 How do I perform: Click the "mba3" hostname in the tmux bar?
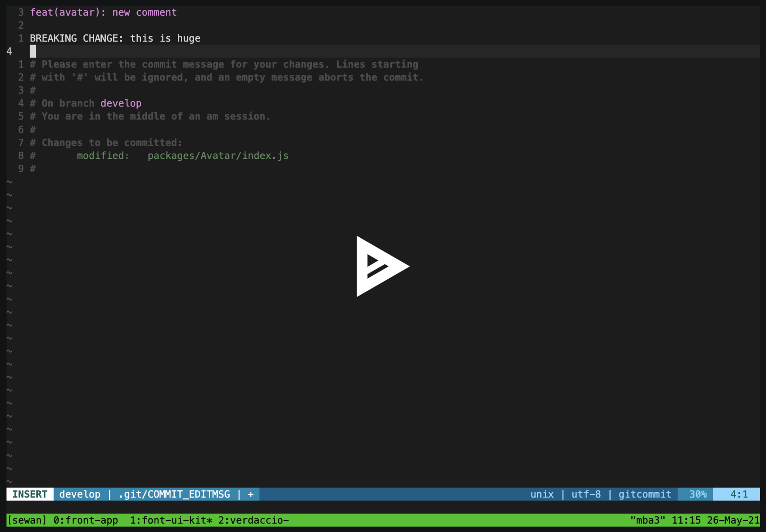coord(648,520)
